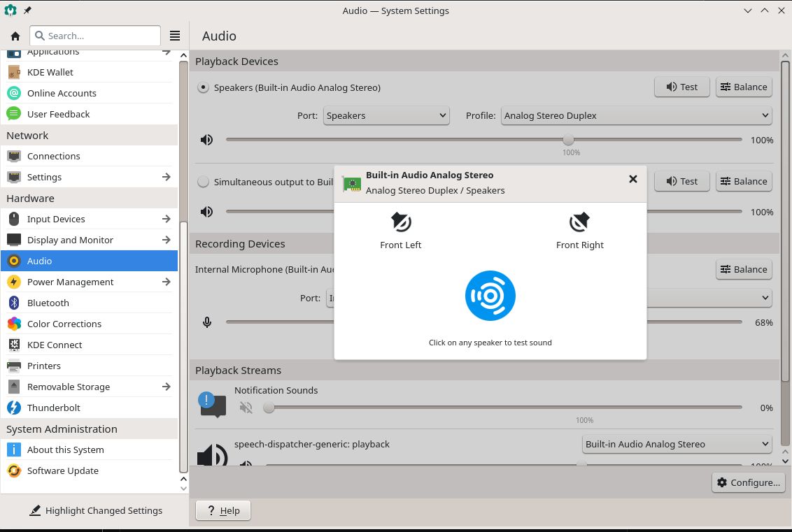Mute the Speakers playback device
The image size is (792, 532).
pos(206,140)
